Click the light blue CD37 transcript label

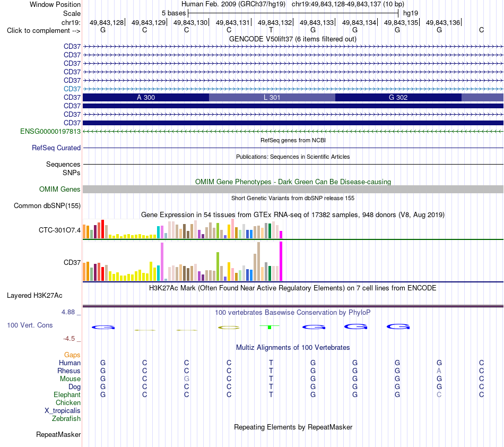(x=72, y=89)
